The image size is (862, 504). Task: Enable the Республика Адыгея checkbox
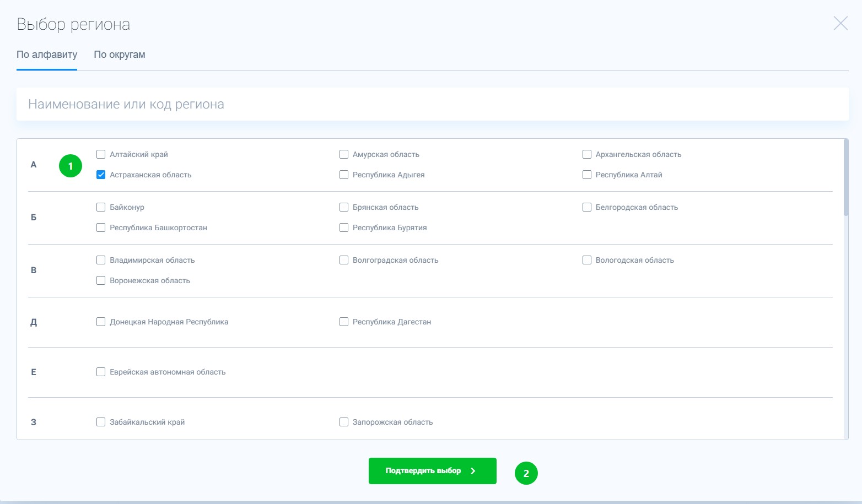pos(344,175)
